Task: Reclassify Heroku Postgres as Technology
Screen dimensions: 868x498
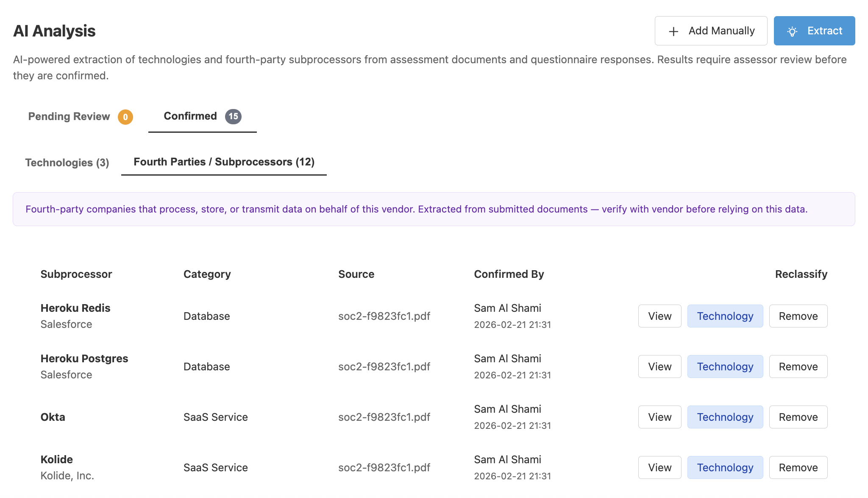Action: pos(725,367)
